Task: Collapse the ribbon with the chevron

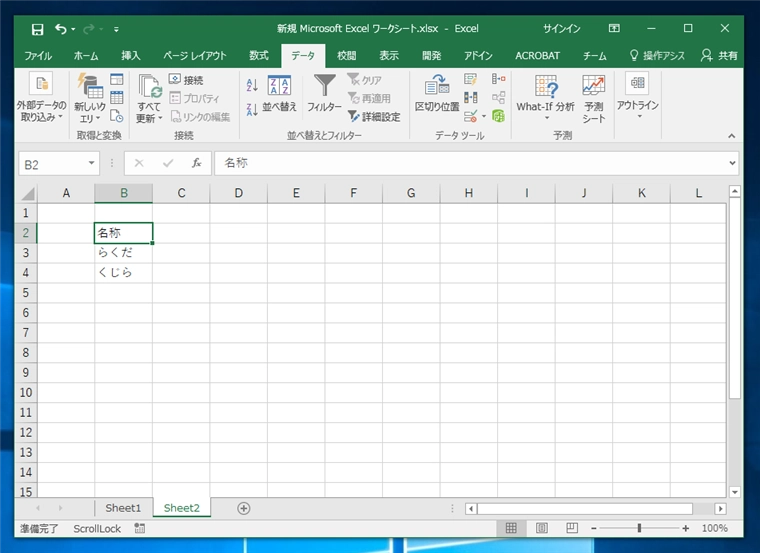Action: (731, 136)
